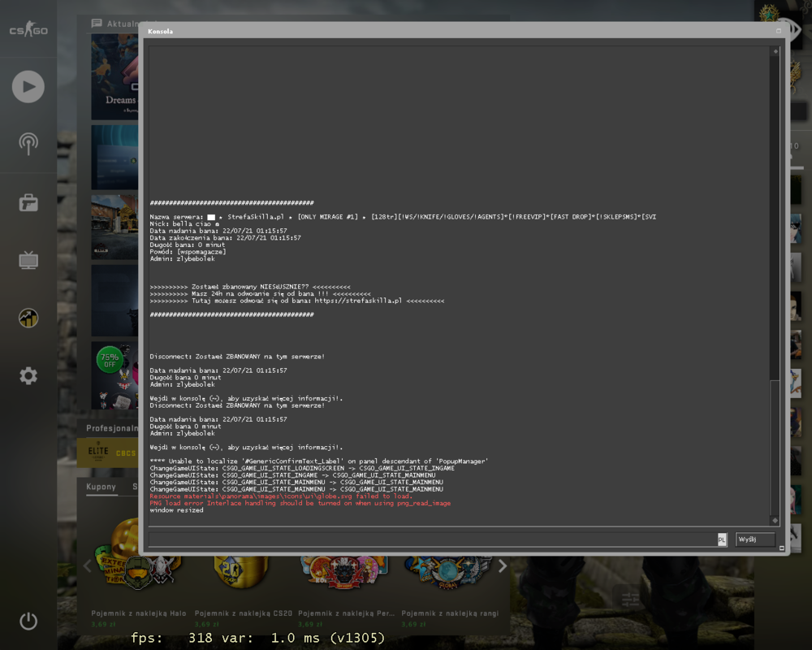Click the CS:GO logo home icon
Viewport: 812px width, 650px height.
28,29
